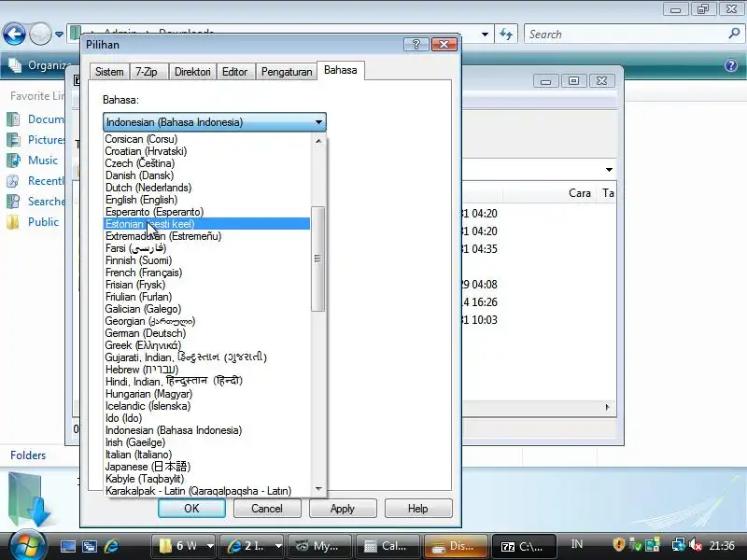The width and height of the screenshot is (747, 560).
Task: Select Hebrew language entry
Action: pos(206,370)
